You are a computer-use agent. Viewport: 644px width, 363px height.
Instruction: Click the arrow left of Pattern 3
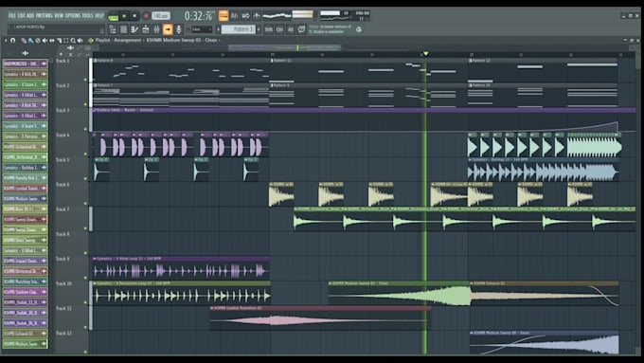click(x=218, y=29)
